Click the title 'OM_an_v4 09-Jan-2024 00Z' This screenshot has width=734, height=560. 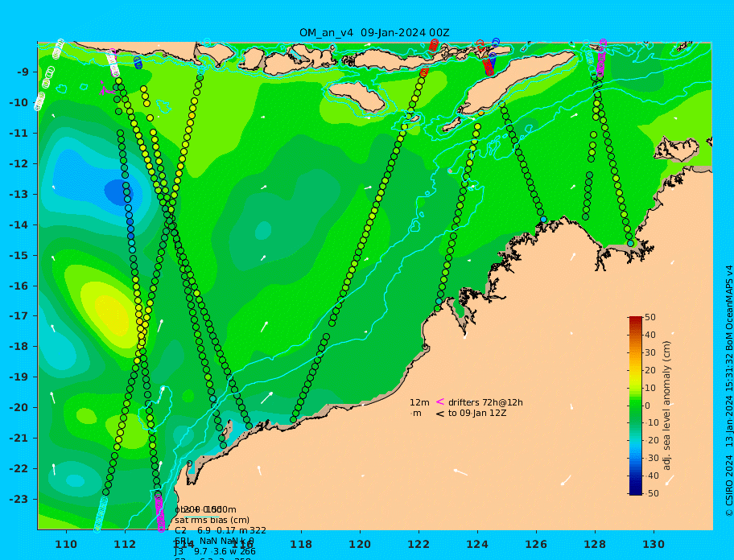click(374, 33)
